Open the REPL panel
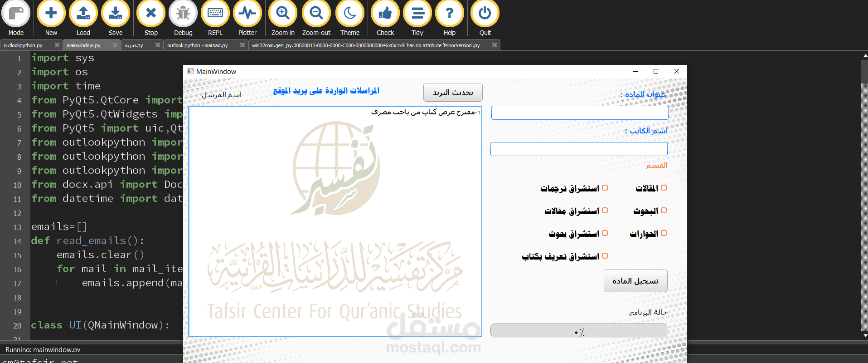The image size is (868, 363). (x=215, y=19)
